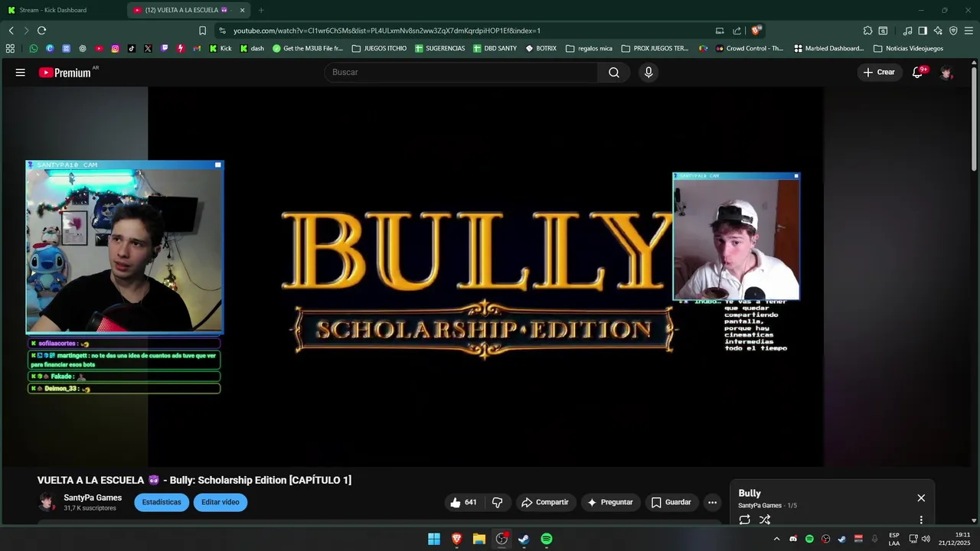Open SUGERENCIAS spreadsheet bookmark
Image resolution: width=980 pixels, height=551 pixels.
(x=439, y=48)
